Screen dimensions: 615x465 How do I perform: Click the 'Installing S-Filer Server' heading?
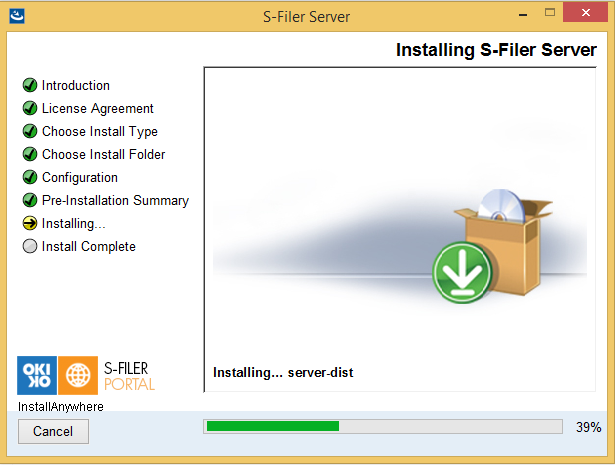click(x=496, y=50)
